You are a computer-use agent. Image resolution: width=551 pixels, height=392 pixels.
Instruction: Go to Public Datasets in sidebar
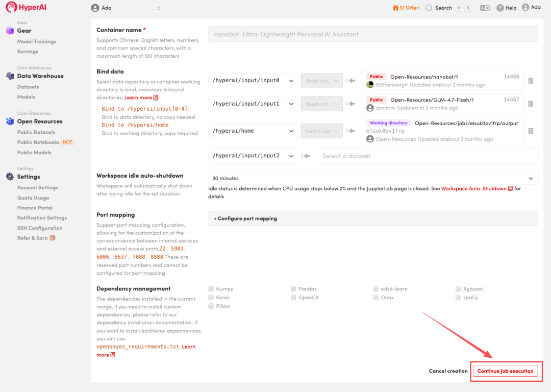pos(36,132)
